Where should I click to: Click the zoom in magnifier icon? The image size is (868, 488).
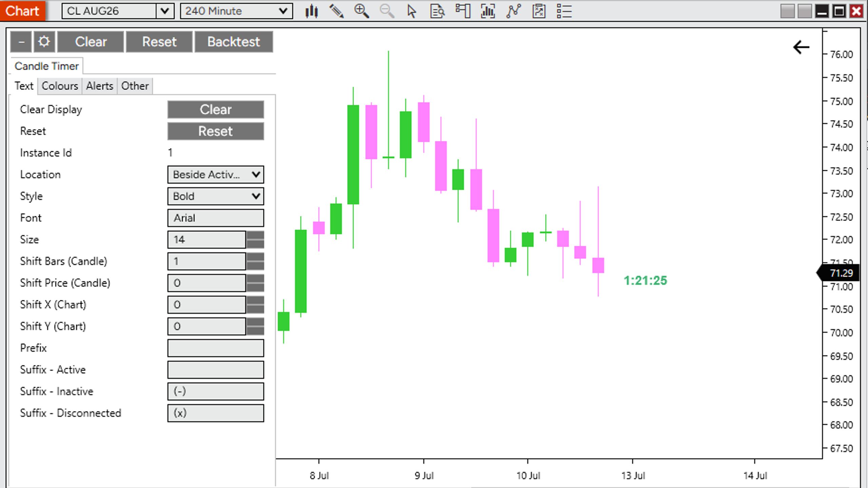tap(361, 11)
